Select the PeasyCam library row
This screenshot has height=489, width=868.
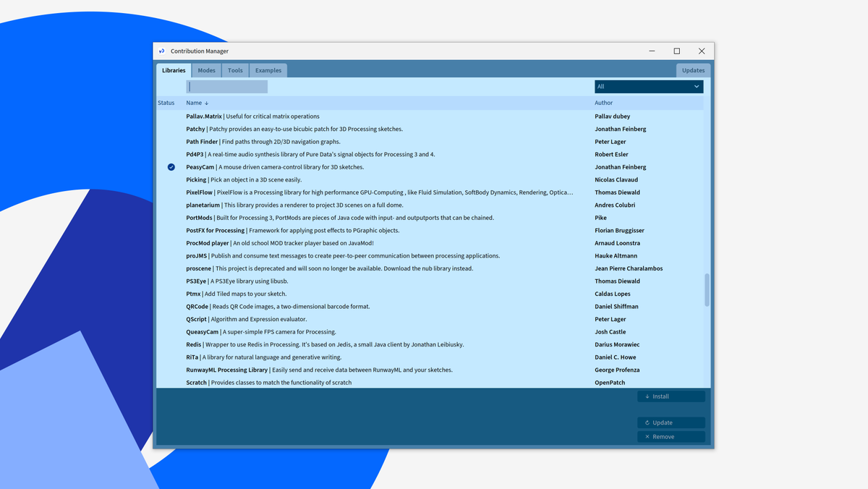(430, 167)
